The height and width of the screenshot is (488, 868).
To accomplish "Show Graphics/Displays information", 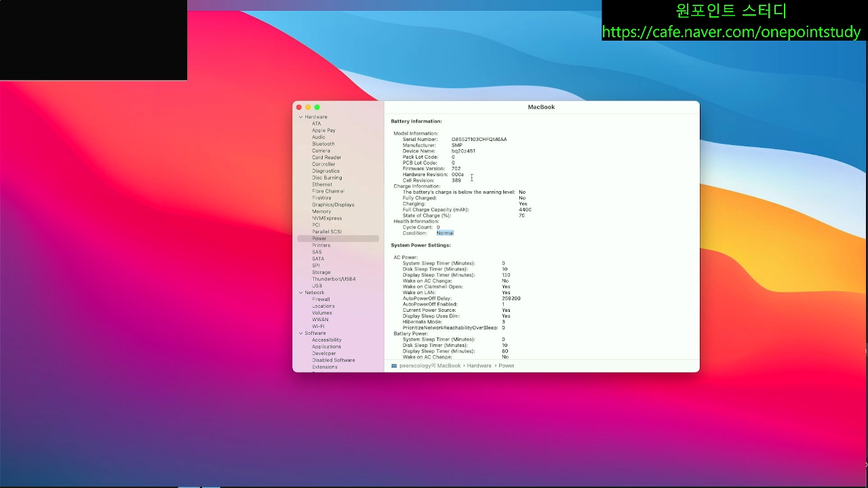I will 333,205.
